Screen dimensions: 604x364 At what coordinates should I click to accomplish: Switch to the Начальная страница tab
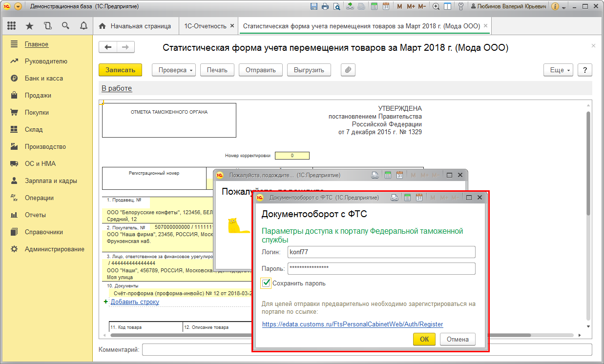tap(135, 26)
